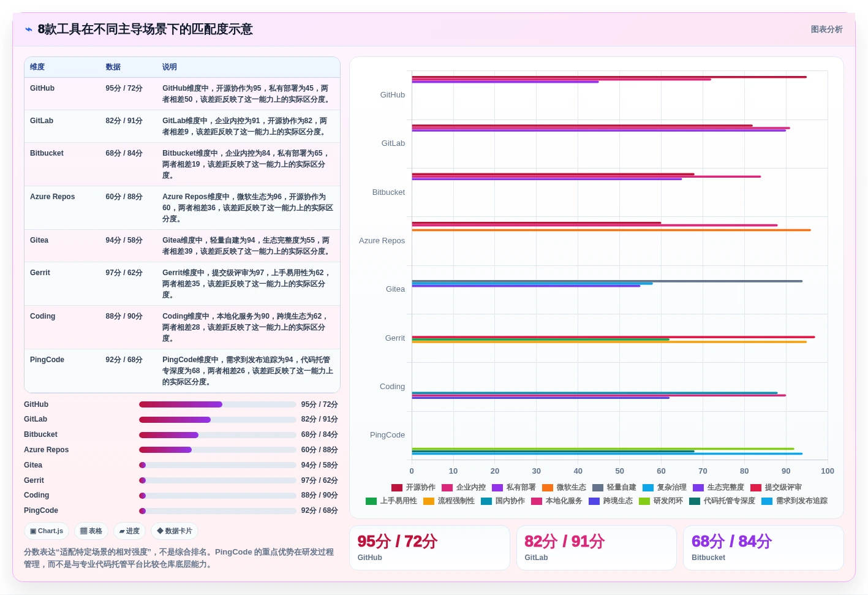
Task: Toggle the 企业内控 legend series
Action: coord(464,488)
